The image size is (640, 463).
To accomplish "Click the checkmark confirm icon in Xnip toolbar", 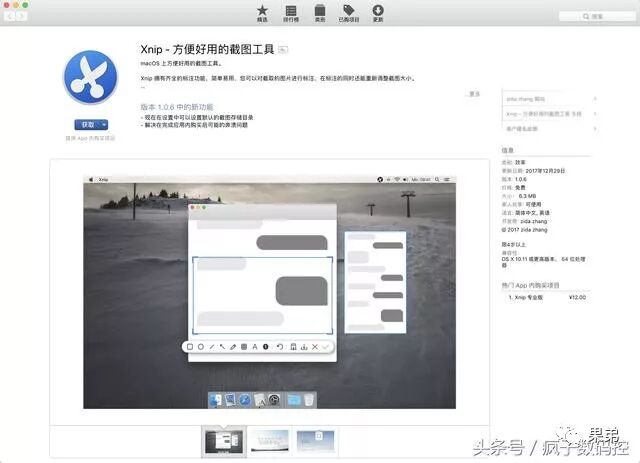I will (325, 347).
